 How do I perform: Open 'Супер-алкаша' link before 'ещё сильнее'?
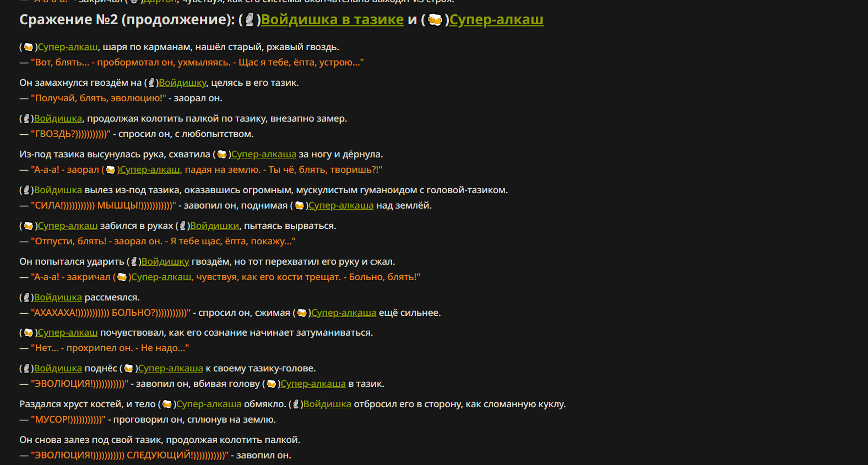pyautogui.click(x=344, y=313)
